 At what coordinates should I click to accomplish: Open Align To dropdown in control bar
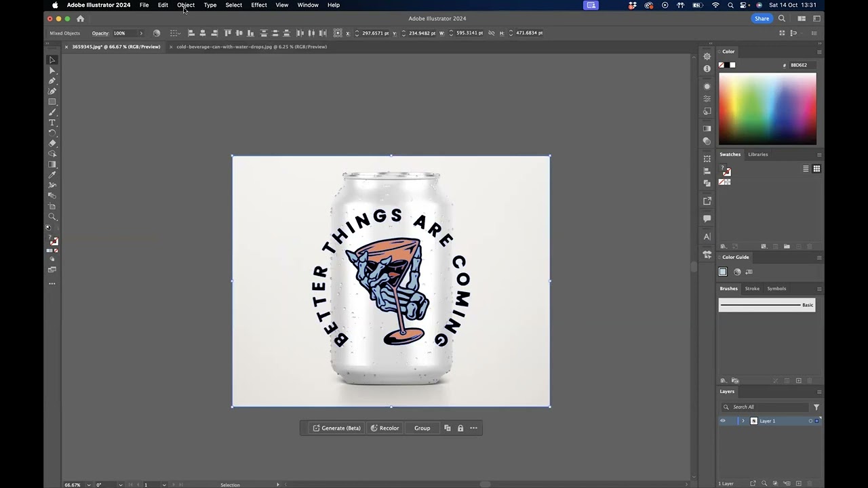[x=175, y=33]
